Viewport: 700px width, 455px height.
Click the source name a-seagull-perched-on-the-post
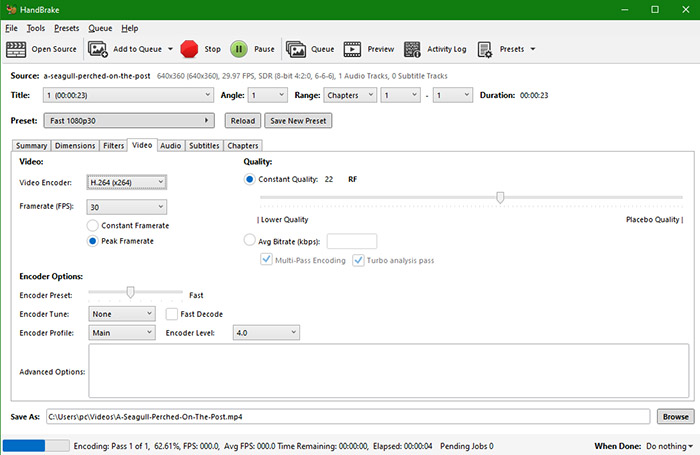[97, 76]
